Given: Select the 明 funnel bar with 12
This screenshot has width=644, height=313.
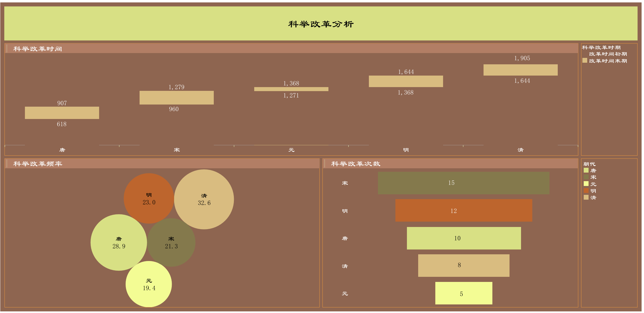Looking at the screenshot, I should click(x=463, y=210).
